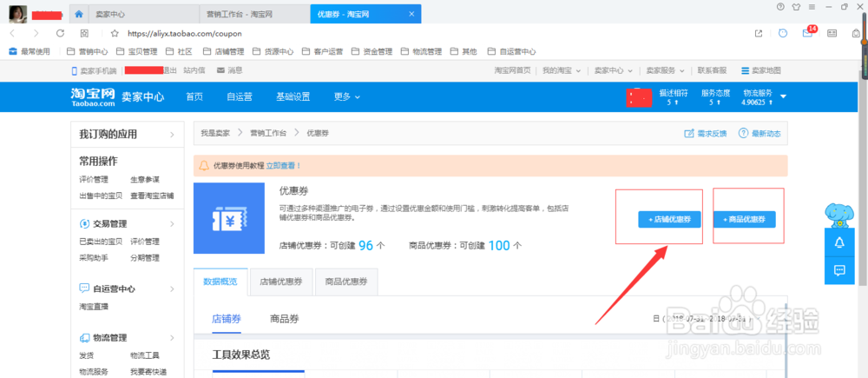Click the blue chat message button on right

pos(839,270)
